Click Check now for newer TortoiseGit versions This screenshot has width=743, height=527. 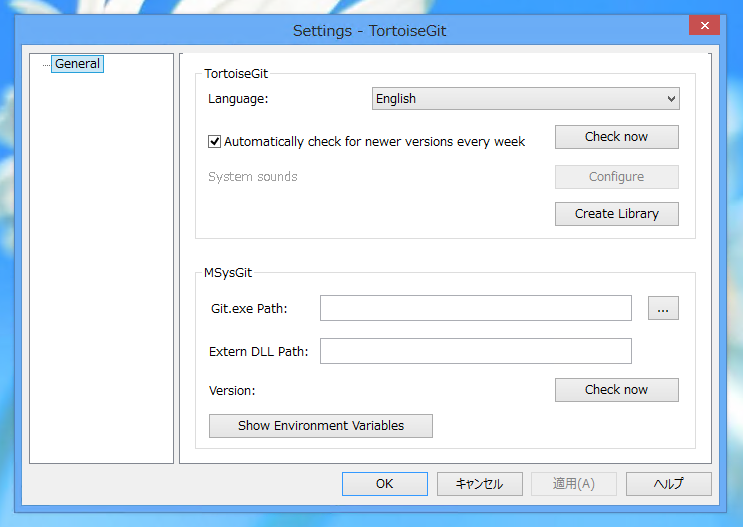point(616,137)
